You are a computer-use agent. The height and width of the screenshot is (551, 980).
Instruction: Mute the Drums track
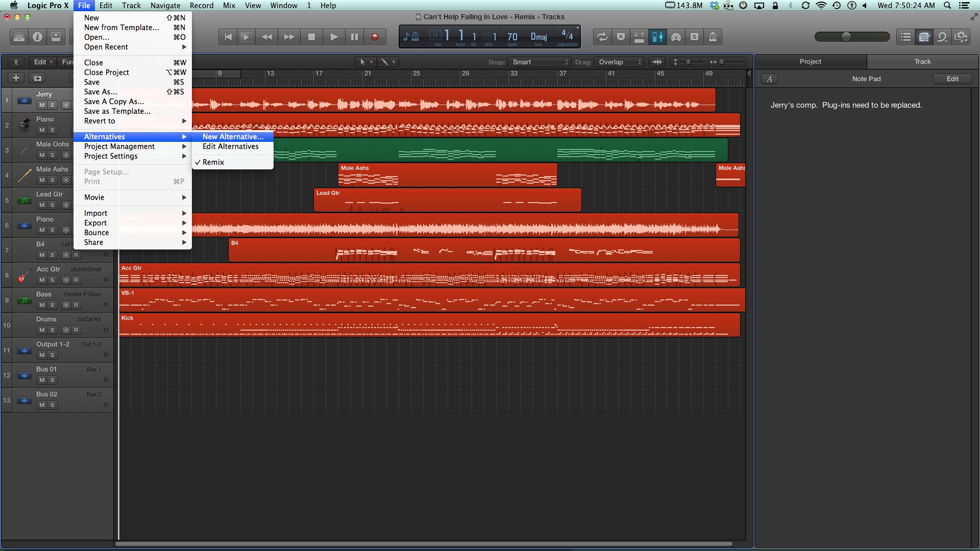[42, 330]
